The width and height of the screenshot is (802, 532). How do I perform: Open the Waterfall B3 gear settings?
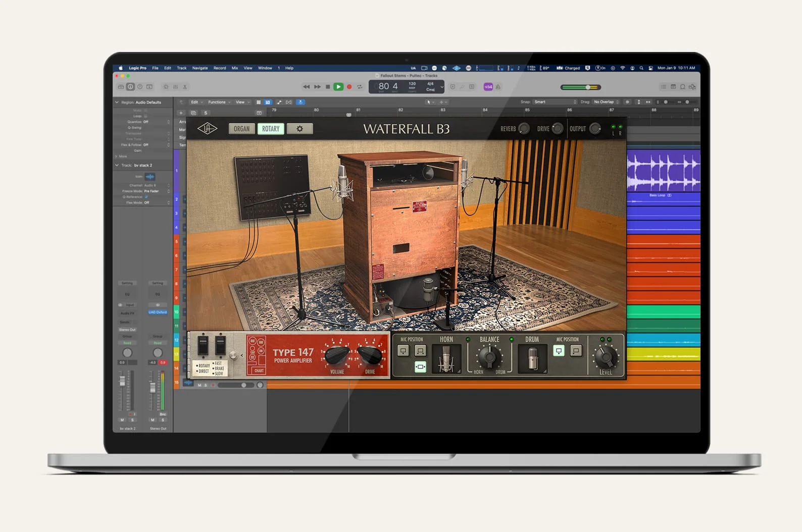tap(299, 129)
